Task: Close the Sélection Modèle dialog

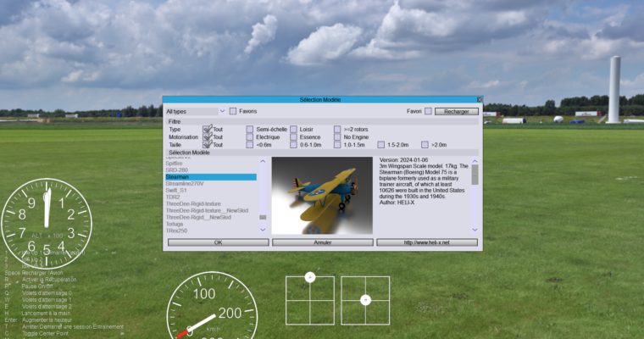Action: [479, 100]
